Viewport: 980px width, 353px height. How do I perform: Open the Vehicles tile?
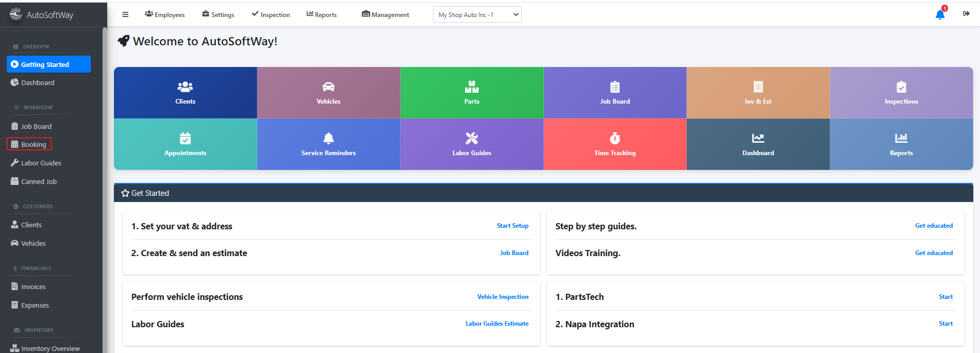328,93
